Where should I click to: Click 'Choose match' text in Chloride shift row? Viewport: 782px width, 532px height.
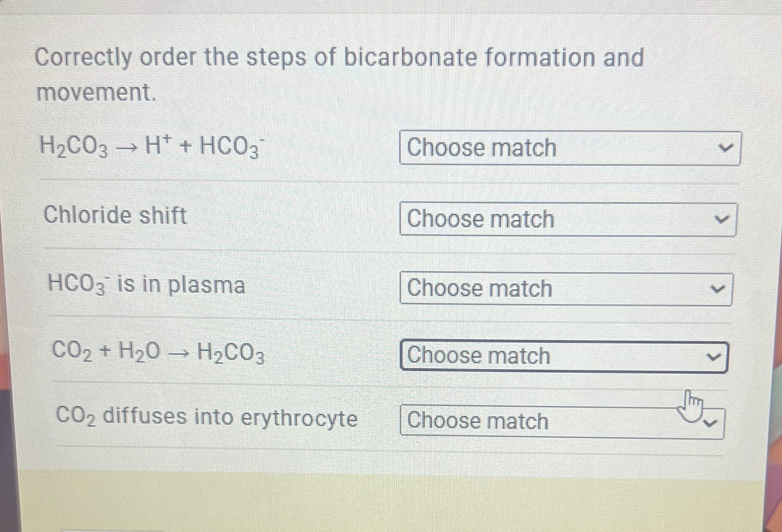click(480, 219)
